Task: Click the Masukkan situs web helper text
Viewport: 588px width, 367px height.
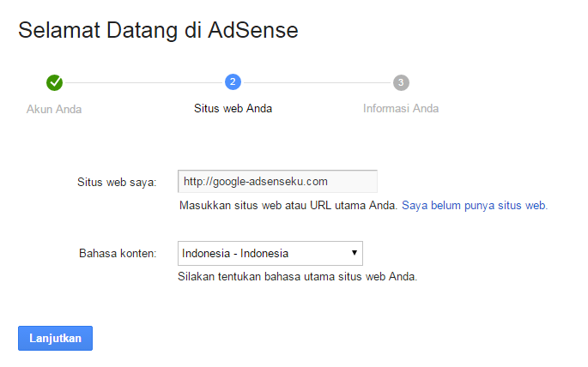Action: 288,206
